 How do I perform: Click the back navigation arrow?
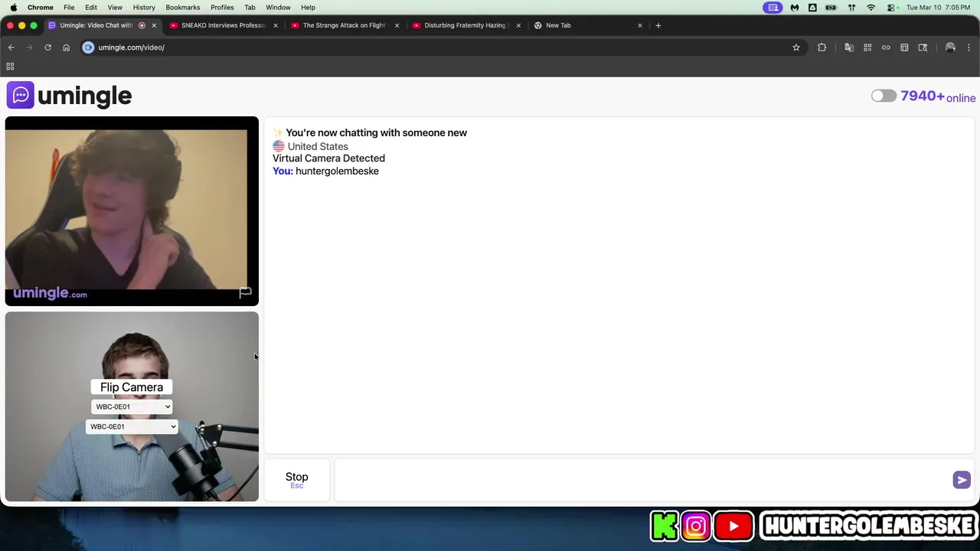point(11,47)
